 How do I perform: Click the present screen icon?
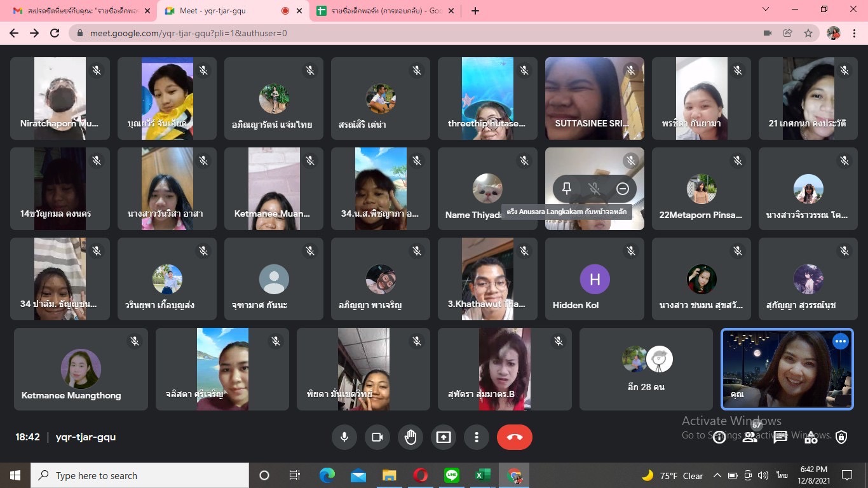coord(444,437)
